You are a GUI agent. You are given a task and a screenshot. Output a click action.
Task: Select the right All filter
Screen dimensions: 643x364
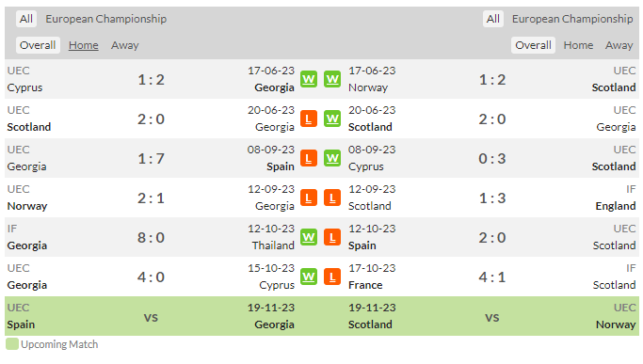coord(493,19)
